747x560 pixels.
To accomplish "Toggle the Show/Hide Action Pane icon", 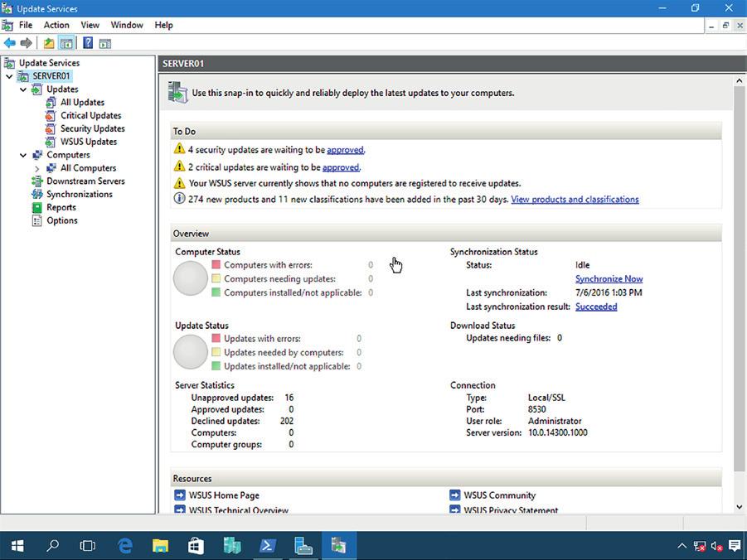I will (105, 44).
